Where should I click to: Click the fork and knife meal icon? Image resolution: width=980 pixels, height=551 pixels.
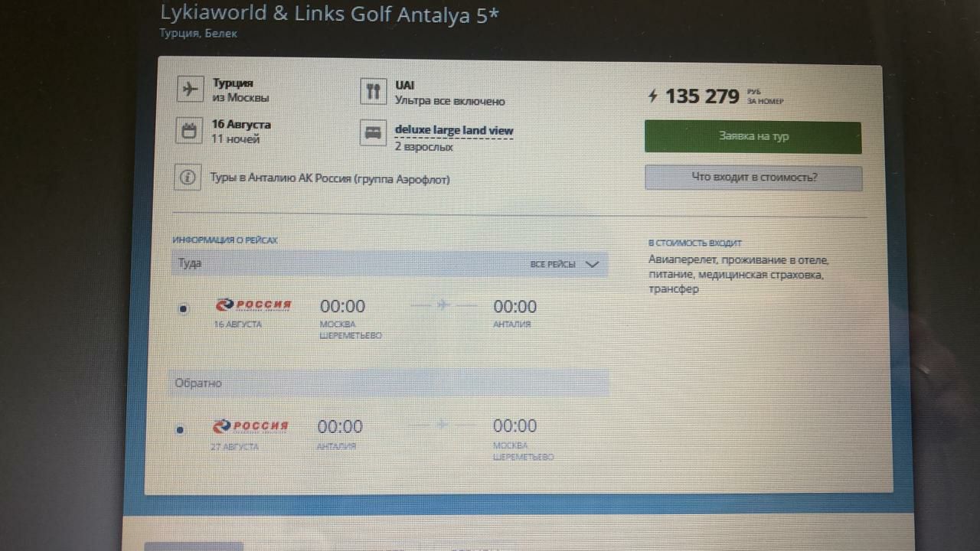(374, 92)
